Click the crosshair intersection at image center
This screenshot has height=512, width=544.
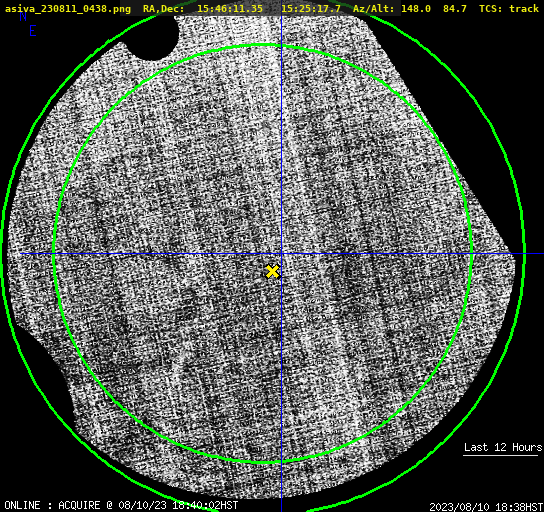point(281,254)
